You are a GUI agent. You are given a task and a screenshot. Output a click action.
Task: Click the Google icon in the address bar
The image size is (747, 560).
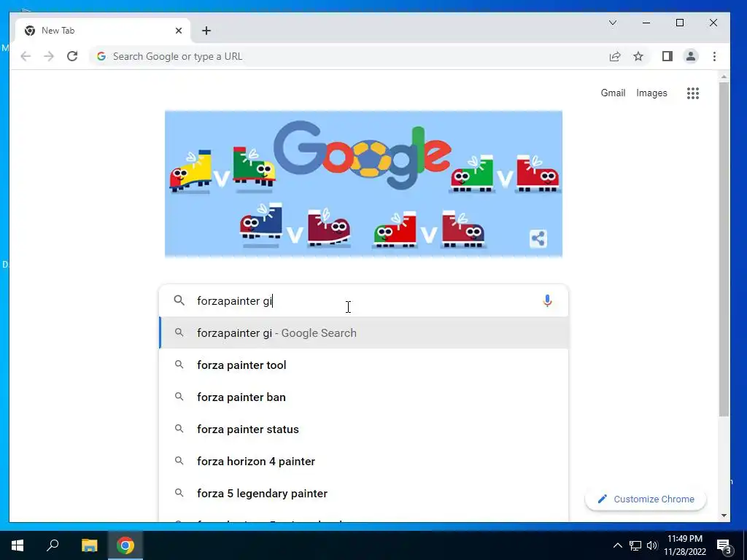pos(101,56)
